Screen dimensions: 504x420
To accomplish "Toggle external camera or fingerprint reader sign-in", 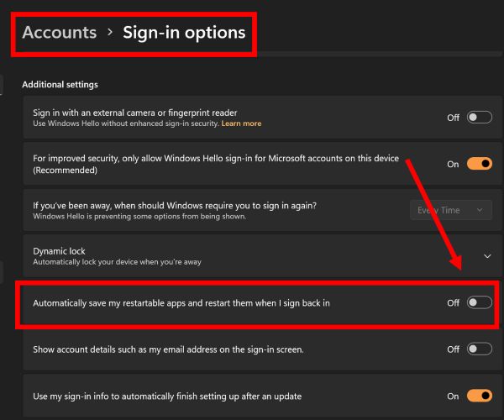I will tap(479, 118).
